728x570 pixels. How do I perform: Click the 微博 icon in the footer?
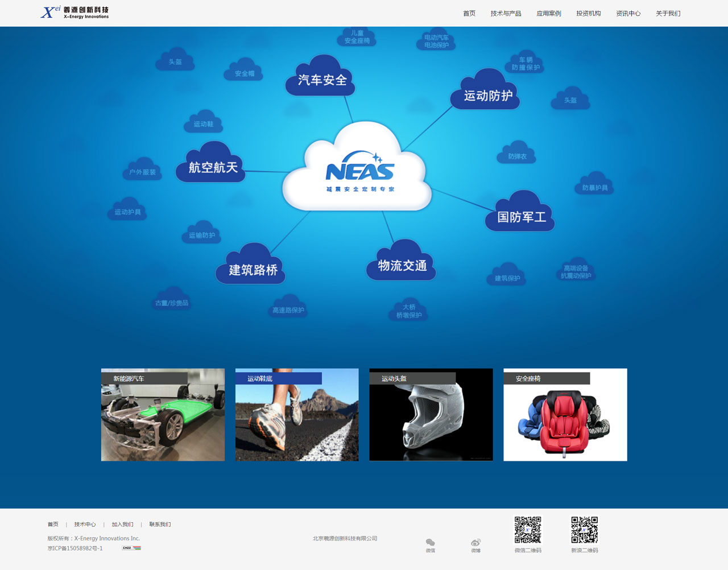(476, 543)
